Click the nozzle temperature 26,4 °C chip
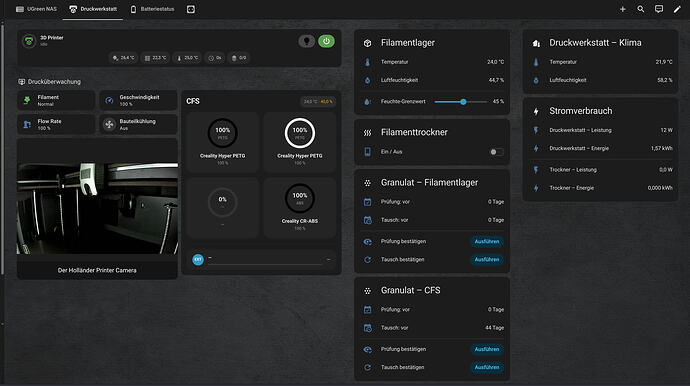 (x=123, y=58)
